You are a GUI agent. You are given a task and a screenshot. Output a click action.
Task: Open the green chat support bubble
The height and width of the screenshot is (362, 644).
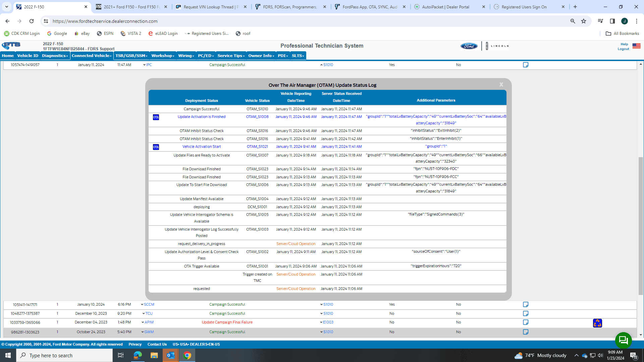point(623,341)
